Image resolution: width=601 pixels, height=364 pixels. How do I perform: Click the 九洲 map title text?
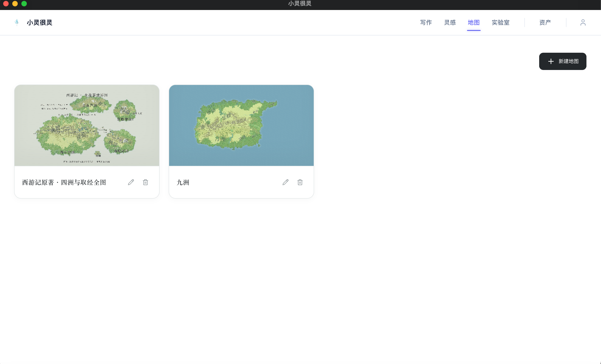coord(183,182)
